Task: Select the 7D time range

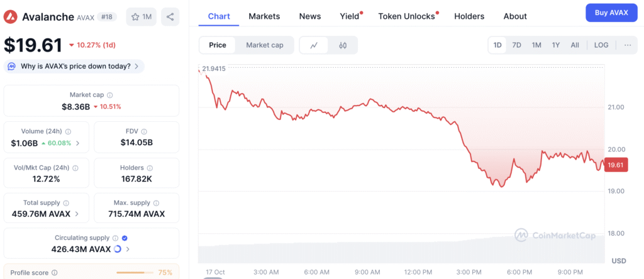Action: [516, 45]
